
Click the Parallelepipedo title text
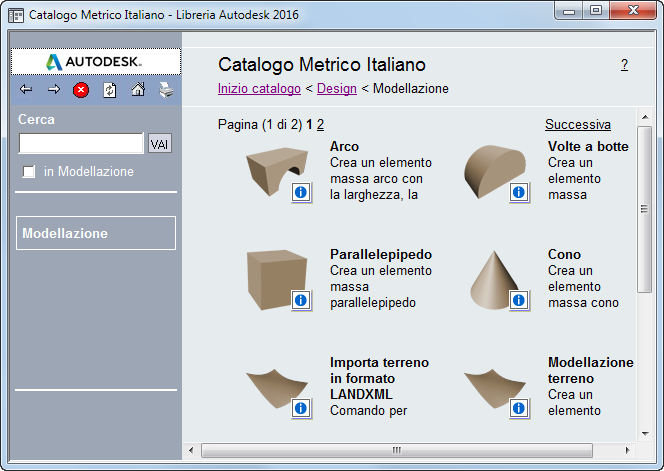[381, 255]
